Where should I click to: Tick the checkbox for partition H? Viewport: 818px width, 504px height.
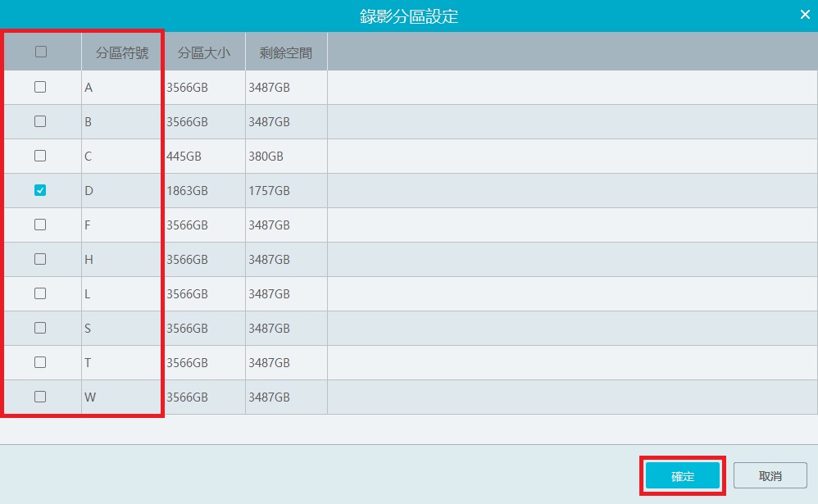40,259
